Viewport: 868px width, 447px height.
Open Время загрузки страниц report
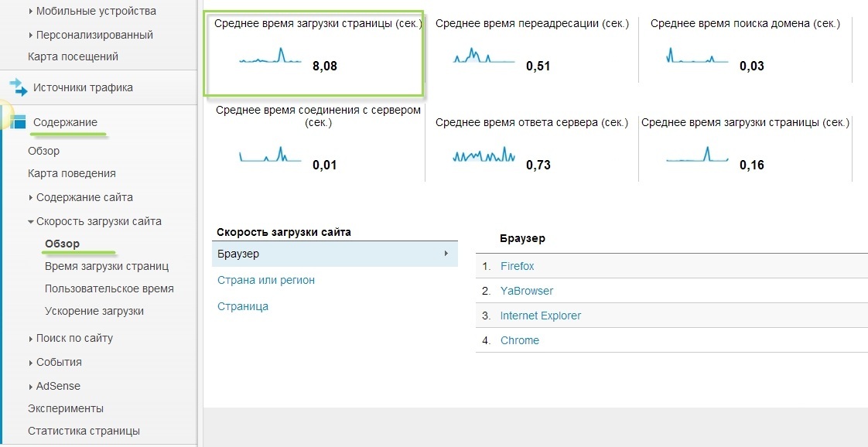tap(107, 266)
